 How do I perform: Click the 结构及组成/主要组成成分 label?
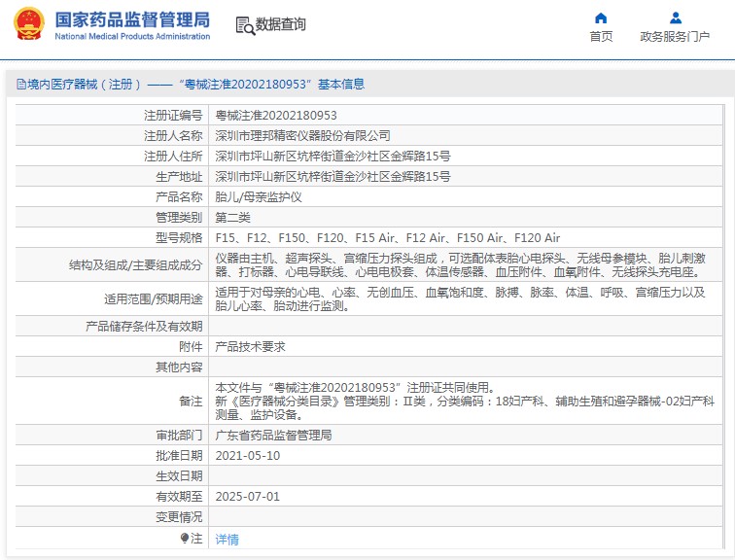(136, 265)
